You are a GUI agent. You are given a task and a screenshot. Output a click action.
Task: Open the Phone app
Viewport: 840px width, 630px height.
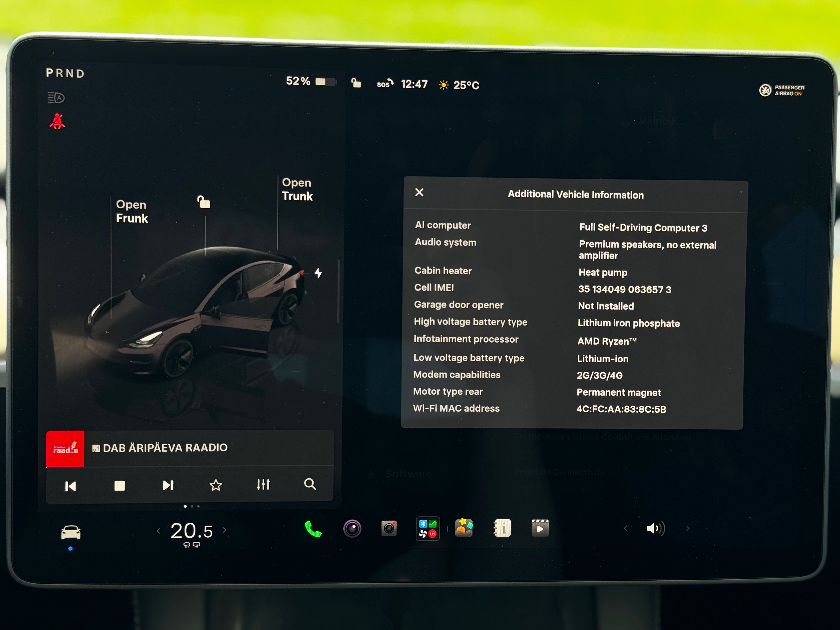click(x=313, y=529)
